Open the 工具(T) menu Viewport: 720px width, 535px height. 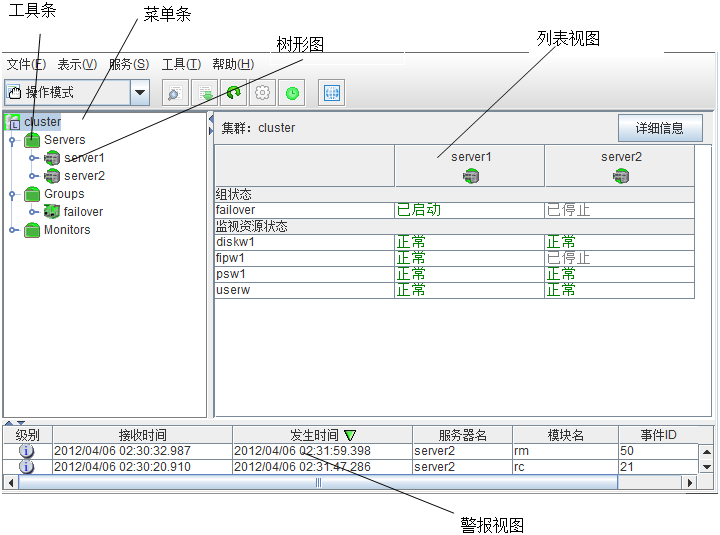coord(181,64)
